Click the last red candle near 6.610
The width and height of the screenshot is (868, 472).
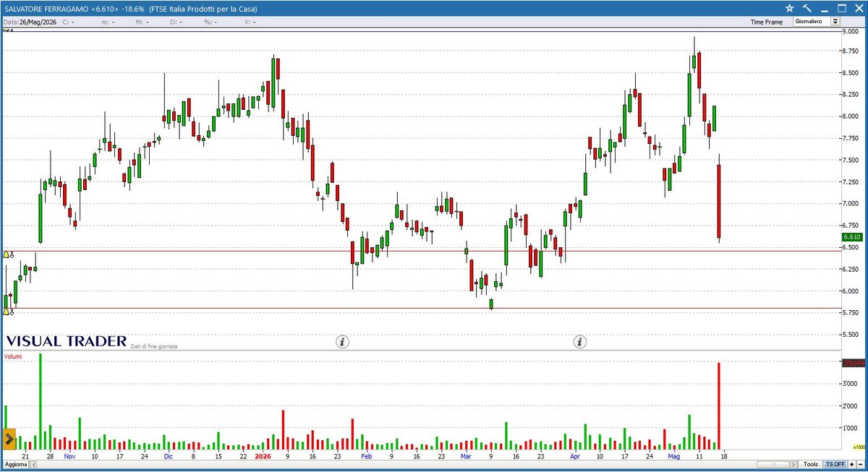tap(719, 201)
